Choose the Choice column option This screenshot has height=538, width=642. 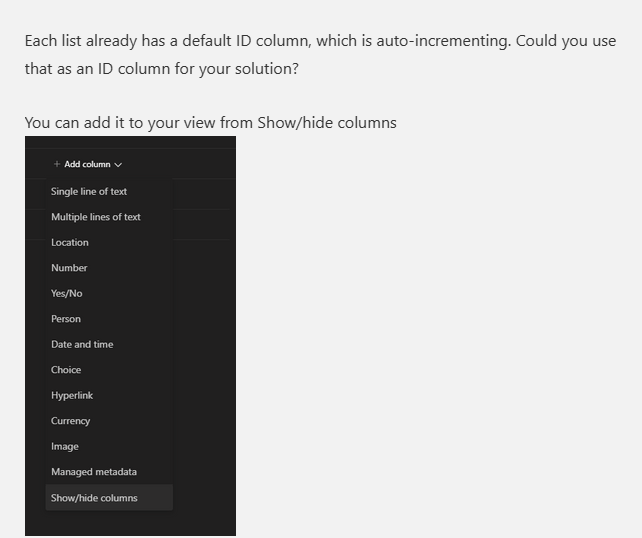click(66, 370)
